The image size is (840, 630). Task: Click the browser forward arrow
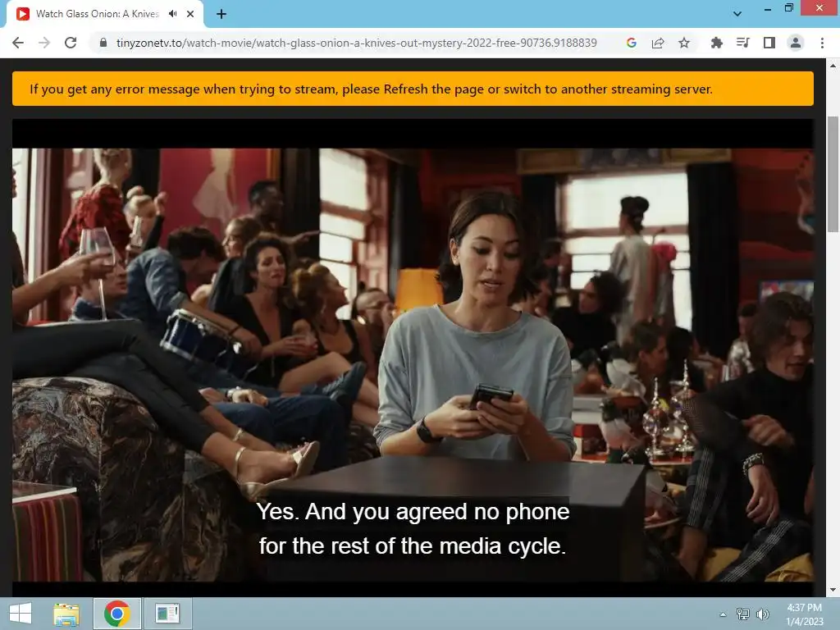pos(44,43)
